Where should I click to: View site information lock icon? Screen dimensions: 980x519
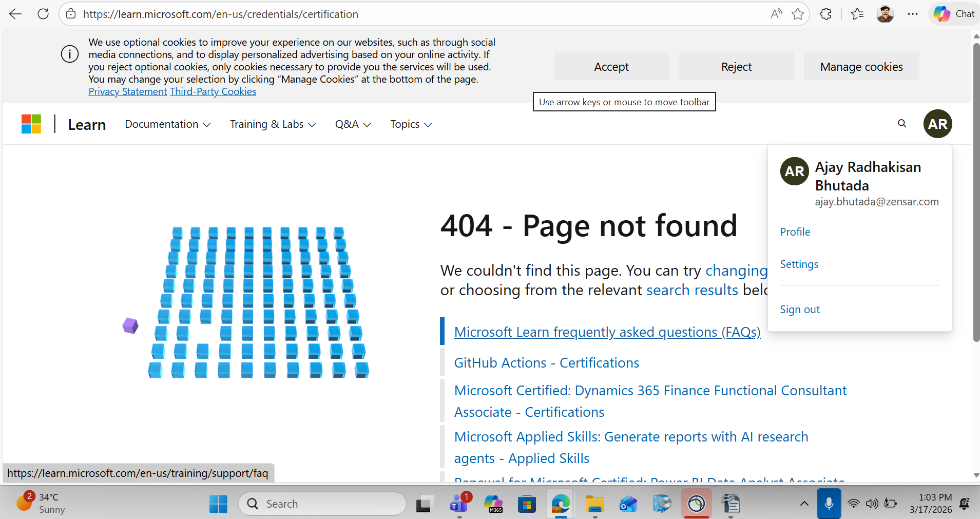pos(71,14)
